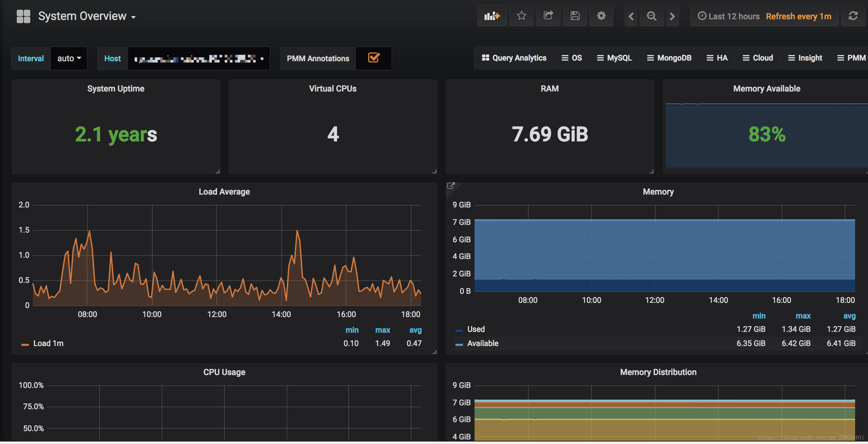The height and width of the screenshot is (444, 868).
Task: Save dashboard with floppy disk icon
Action: (x=575, y=16)
